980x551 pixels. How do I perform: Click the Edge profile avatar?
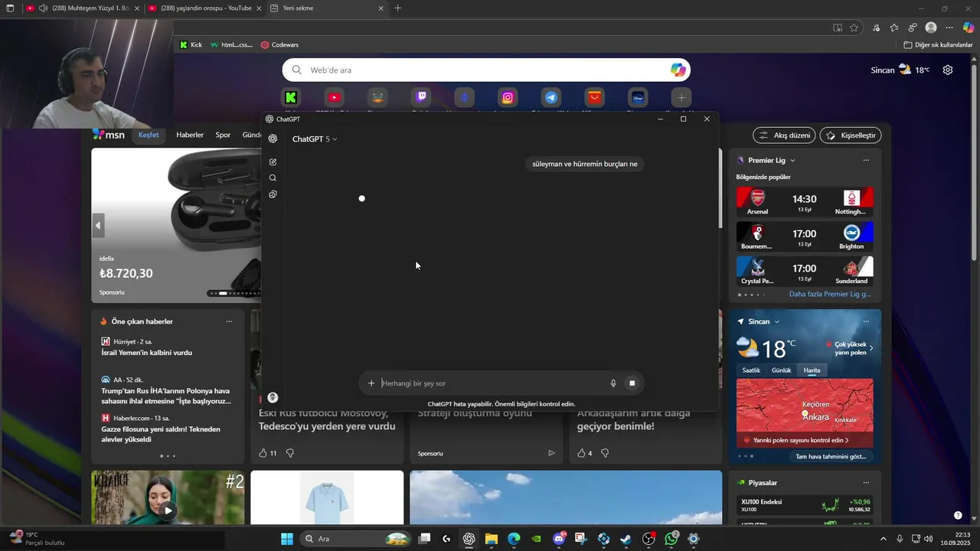[931, 28]
